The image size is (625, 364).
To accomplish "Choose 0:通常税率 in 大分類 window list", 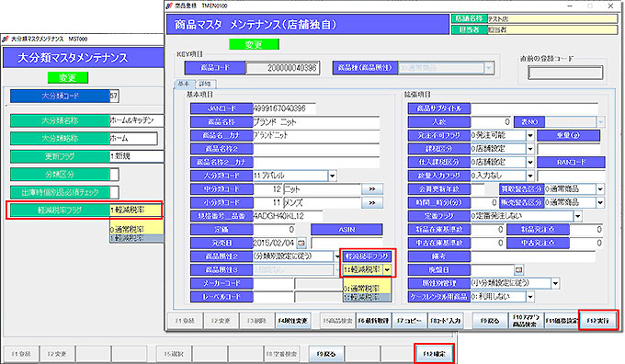I will coord(137,229).
